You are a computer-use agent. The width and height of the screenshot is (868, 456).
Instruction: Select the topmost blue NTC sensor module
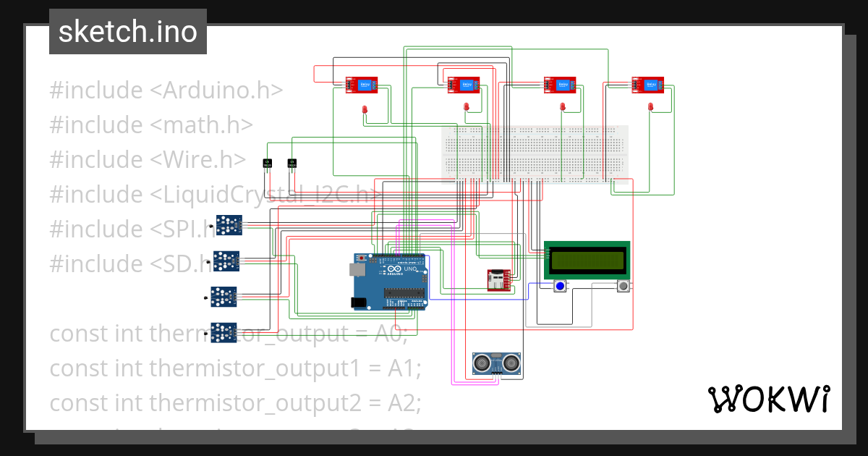(x=229, y=224)
